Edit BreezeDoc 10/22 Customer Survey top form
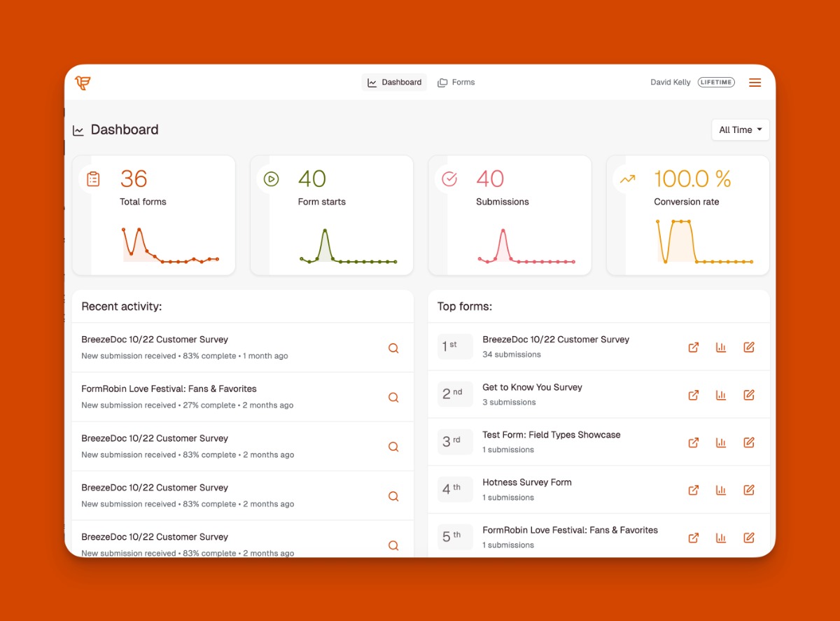Viewport: 840px width, 621px height. [x=748, y=347]
